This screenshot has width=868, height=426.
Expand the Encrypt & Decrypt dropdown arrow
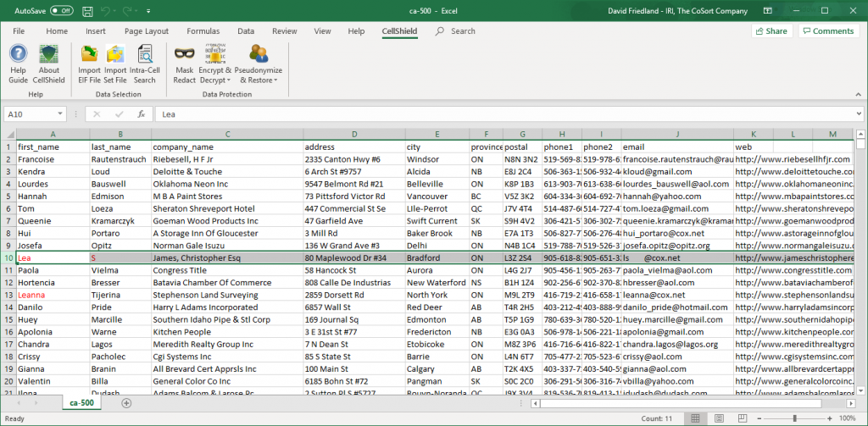229,80
